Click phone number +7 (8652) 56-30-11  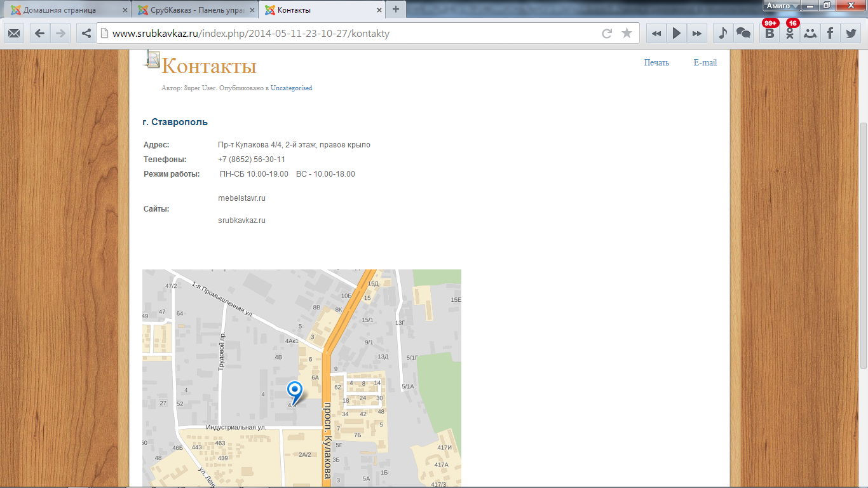tap(252, 159)
